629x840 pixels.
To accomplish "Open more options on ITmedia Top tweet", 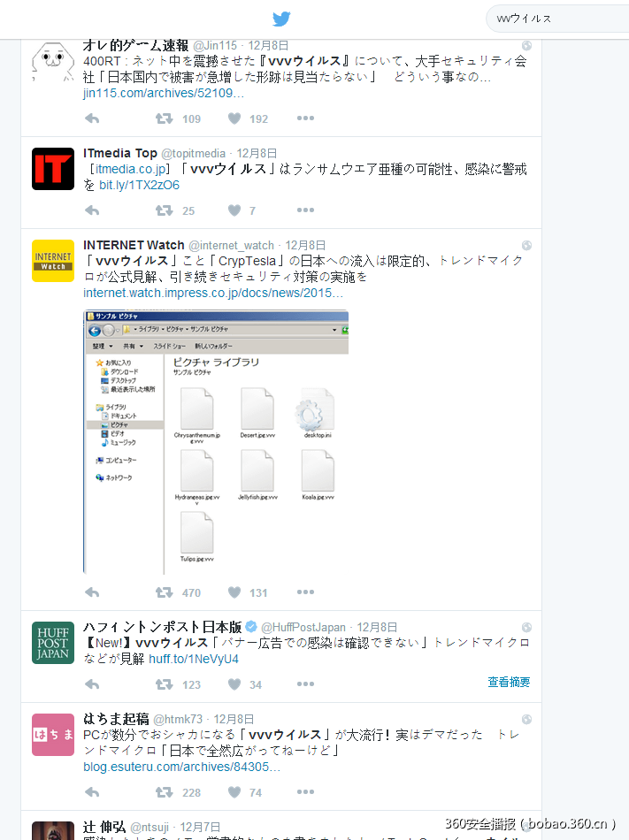I will (305, 210).
